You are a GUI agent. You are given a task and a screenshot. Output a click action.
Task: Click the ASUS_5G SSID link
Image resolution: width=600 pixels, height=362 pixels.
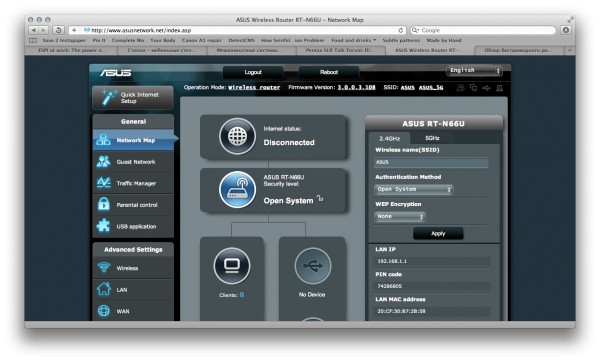[431, 88]
